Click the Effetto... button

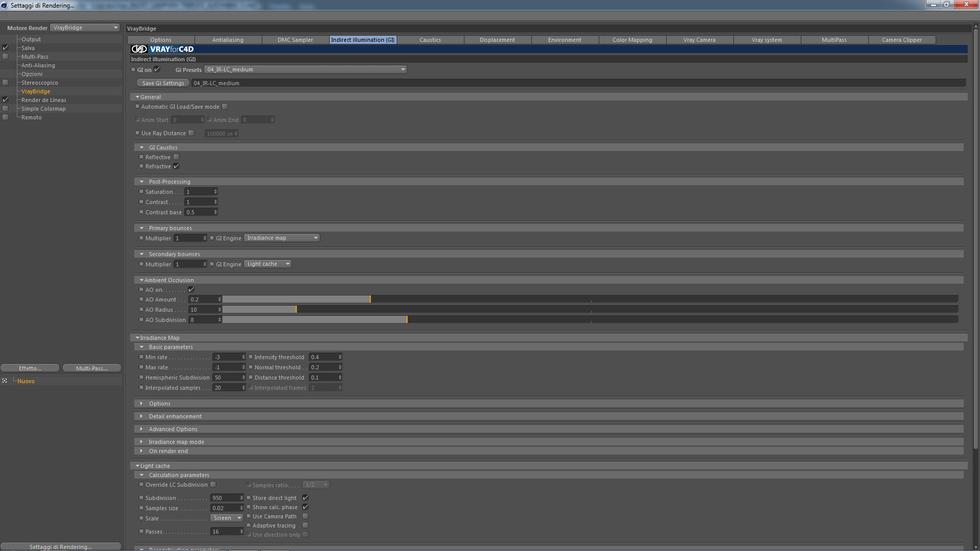tap(30, 368)
